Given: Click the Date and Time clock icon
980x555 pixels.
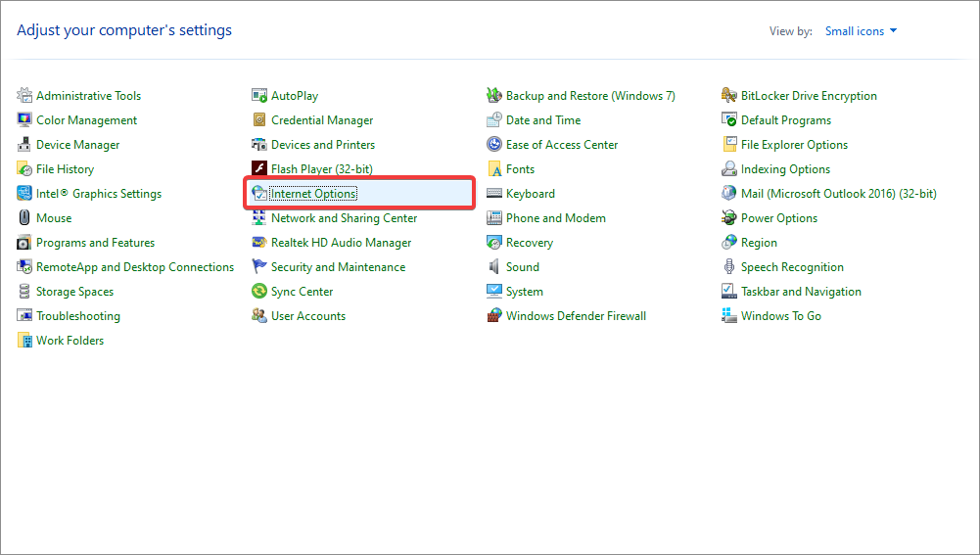Looking at the screenshot, I should tap(494, 119).
